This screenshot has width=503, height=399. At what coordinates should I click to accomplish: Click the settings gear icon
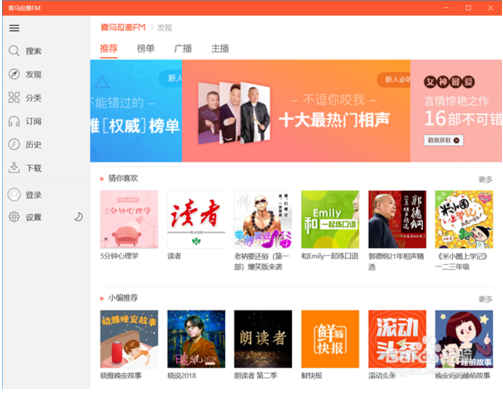(x=14, y=217)
